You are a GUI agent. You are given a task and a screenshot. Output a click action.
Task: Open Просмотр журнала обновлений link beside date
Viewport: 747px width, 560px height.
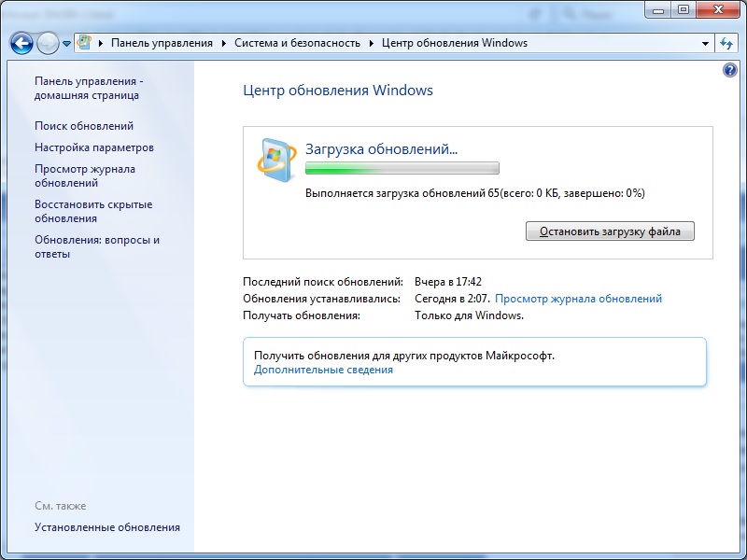point(578,299)
